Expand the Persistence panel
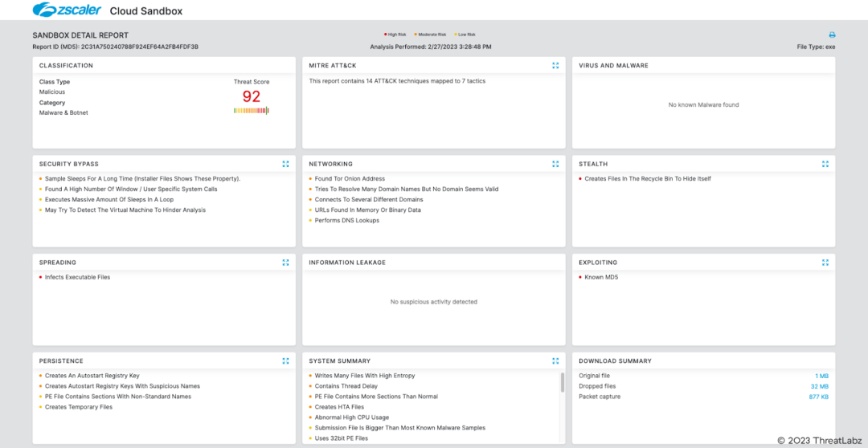This screenshot has height=448, width=868. click(285, 361)
